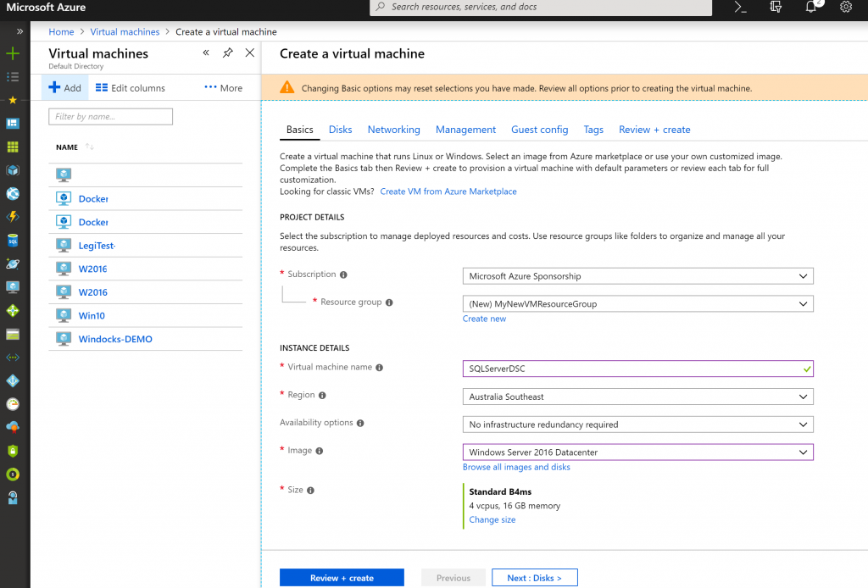Select SQL databases in the left sidebar
The height and width of the screenshot is (588, 868).
tap(13, 240)
